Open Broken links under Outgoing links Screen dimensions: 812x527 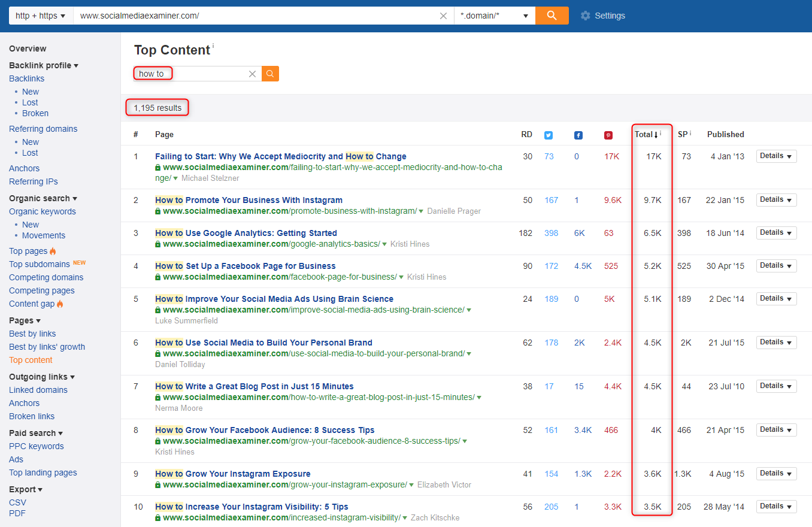[32, 416]
